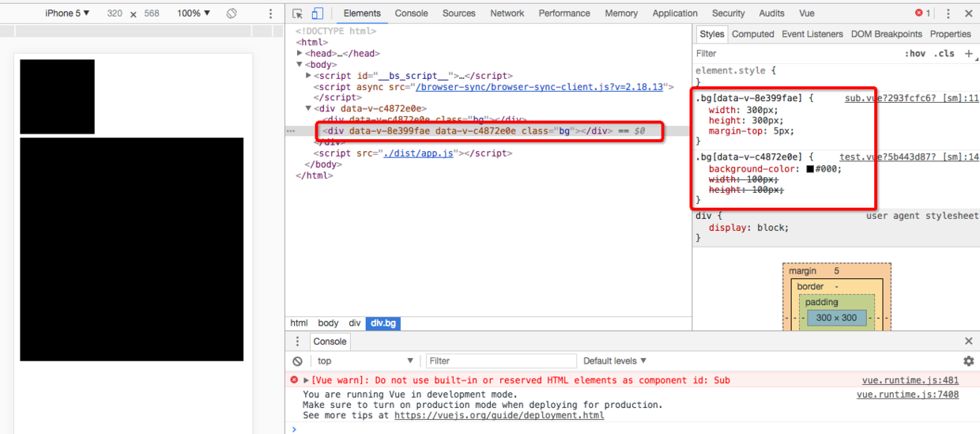Screen dimensions: 980x434
Task: Open test.vue source file link
Action: (909, 157)
